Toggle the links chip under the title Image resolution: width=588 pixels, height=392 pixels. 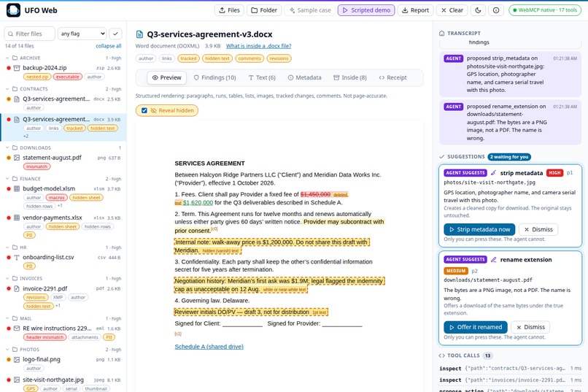click(x=167, y=58)
